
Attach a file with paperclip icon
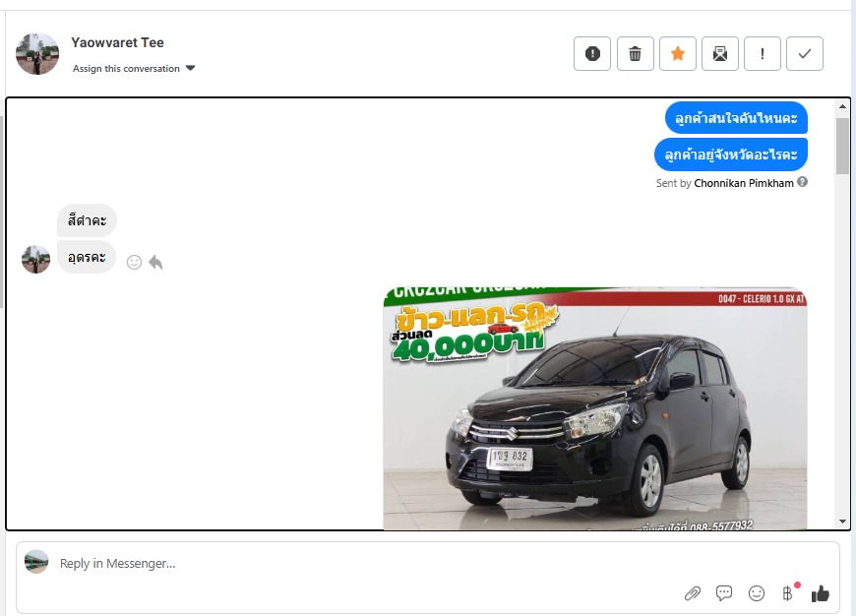point(693,593)
